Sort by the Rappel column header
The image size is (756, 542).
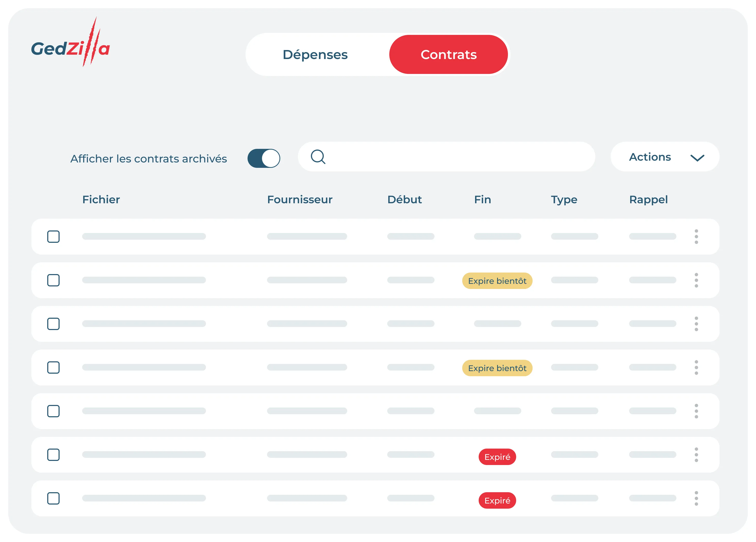(648, 200)
